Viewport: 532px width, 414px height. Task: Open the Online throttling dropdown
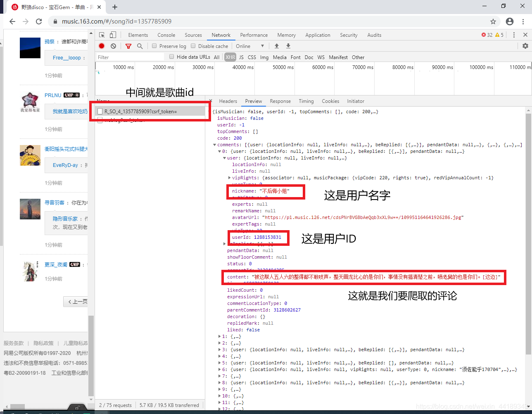[x=250, y=46]
